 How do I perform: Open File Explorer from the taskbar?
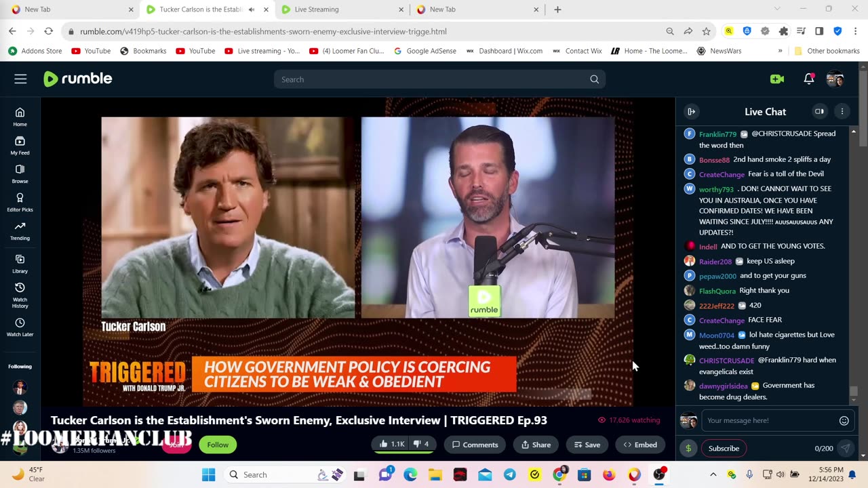pyautogui.click(x=435, y=474)
